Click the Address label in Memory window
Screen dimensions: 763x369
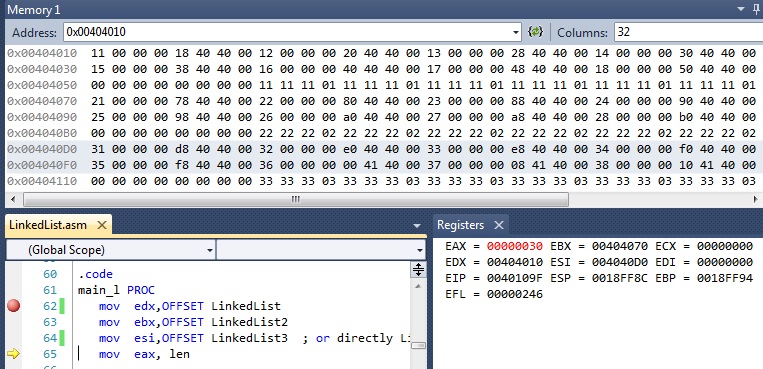click(34, 33)
